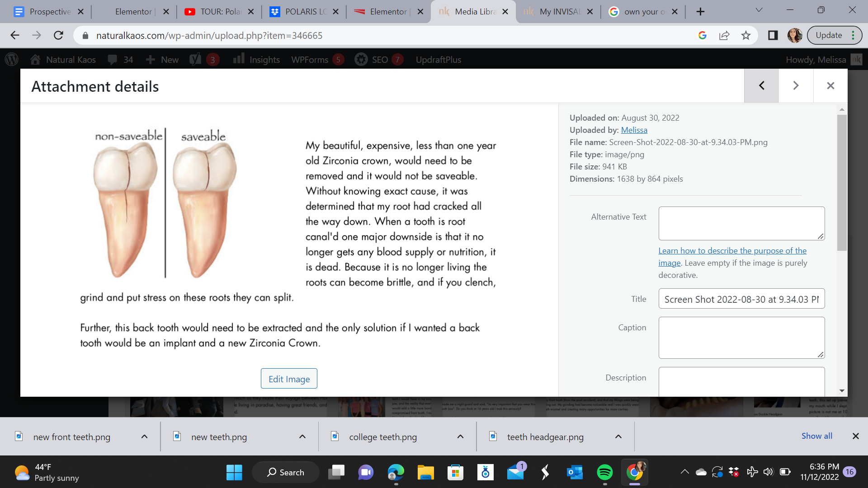This screenshot has width=868, height=488.
Task: Close the downloads bar
Action: (855, 436)
